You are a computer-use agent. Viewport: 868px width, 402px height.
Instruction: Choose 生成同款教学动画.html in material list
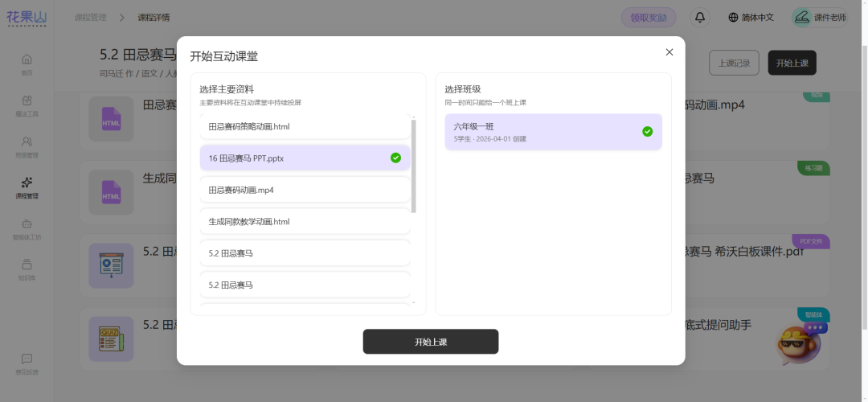[x=305, y=221]
